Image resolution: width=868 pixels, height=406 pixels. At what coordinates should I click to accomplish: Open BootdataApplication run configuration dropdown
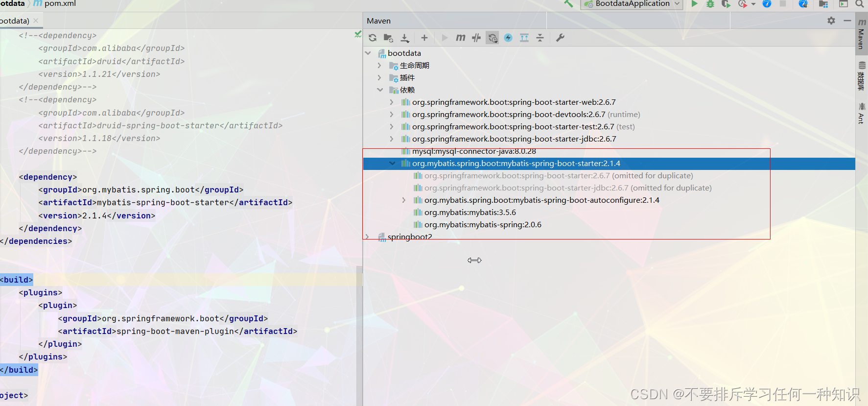[632, 4]
